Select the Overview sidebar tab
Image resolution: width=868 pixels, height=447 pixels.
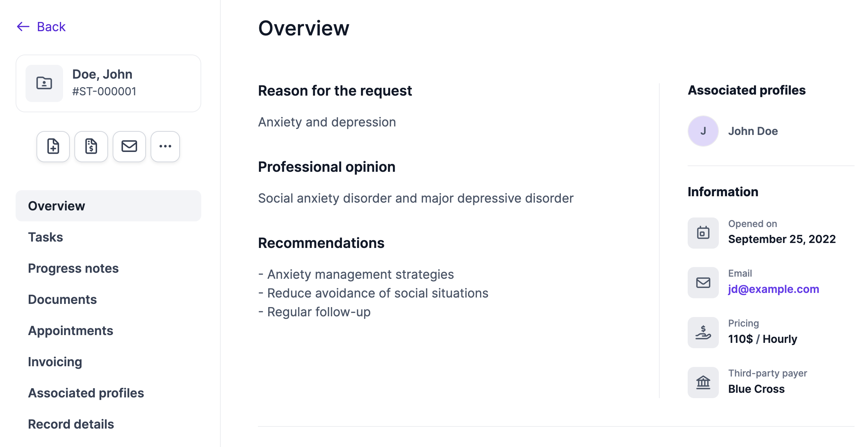click(x=57, y=206)
